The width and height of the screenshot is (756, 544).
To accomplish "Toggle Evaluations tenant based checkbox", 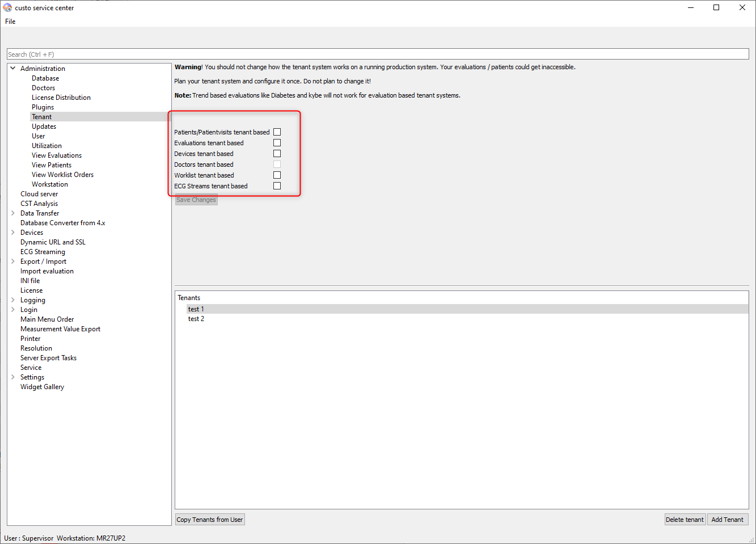I will click(x=277, y=143).
